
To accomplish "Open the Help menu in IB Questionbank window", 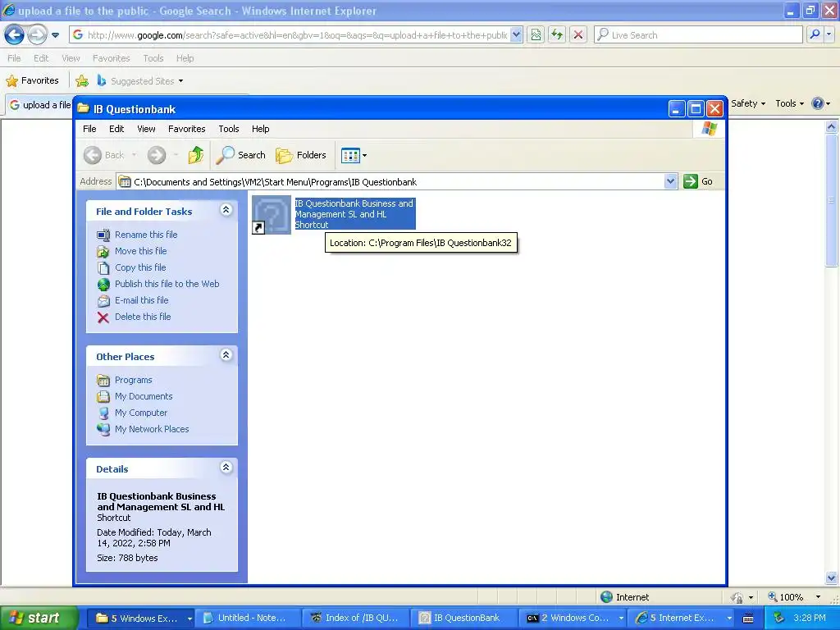I will tap(260, 129).
